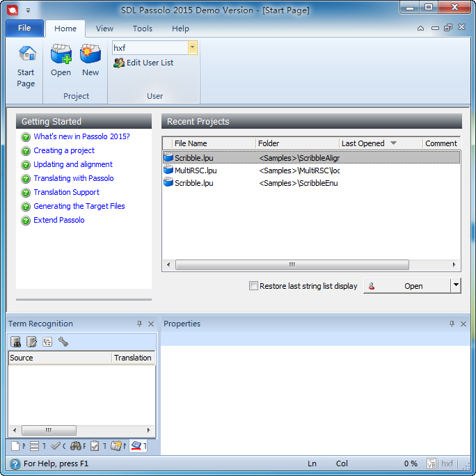Select Scribble.lpu row in the ScribbleEnu folder
The width and height of the screenshot is (476, 476).
(x=311, y=183)
